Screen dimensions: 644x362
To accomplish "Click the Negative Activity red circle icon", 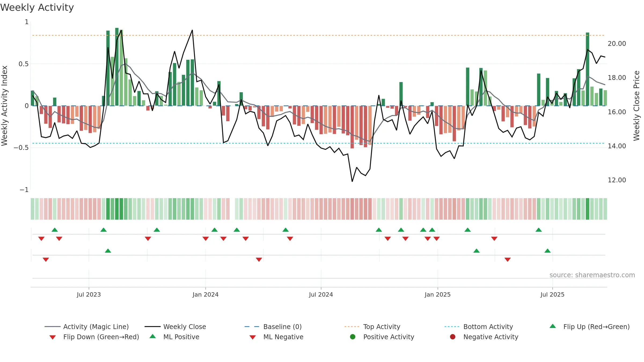I will coord(453,337).
